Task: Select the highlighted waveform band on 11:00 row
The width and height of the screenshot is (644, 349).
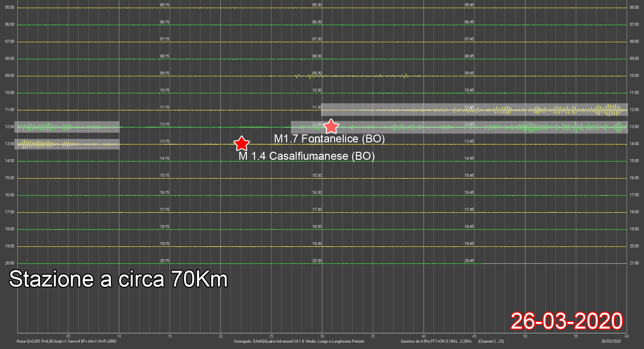Action: click(x=474, y=110)
